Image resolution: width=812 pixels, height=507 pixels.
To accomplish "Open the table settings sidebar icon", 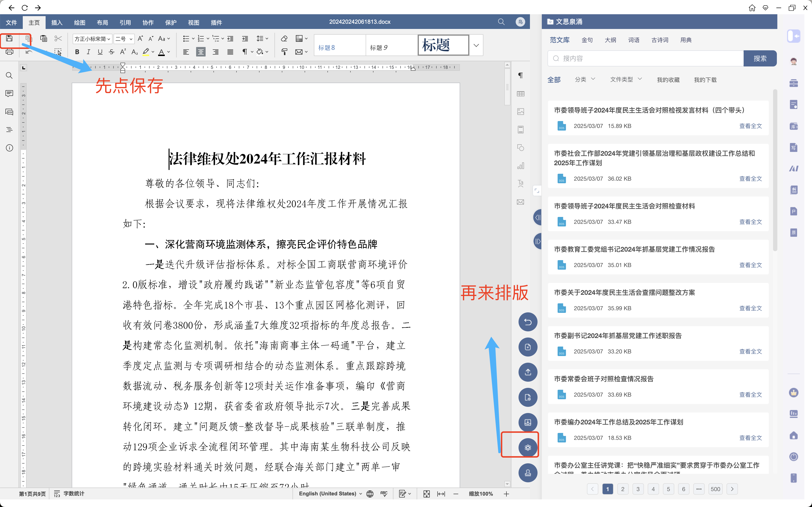I will (520, 94).
